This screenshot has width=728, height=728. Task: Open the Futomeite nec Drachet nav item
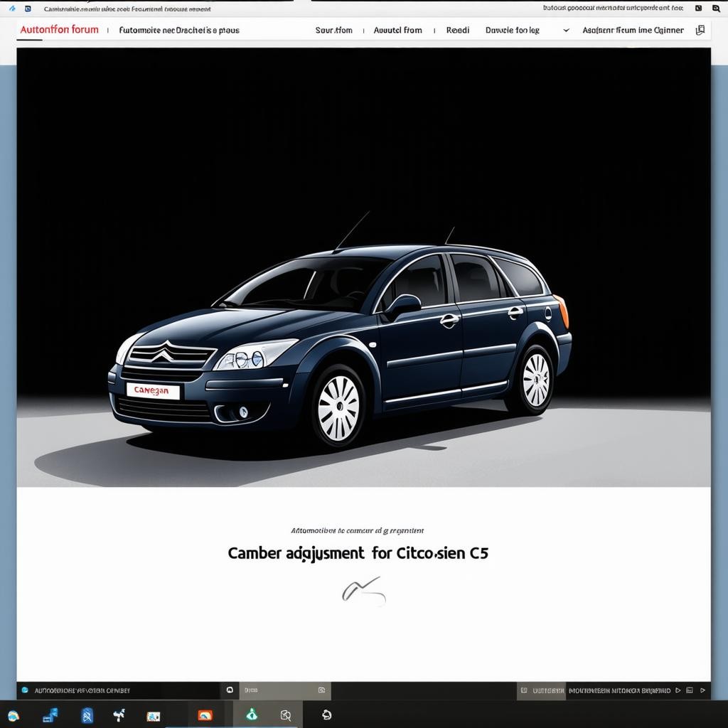179,30
